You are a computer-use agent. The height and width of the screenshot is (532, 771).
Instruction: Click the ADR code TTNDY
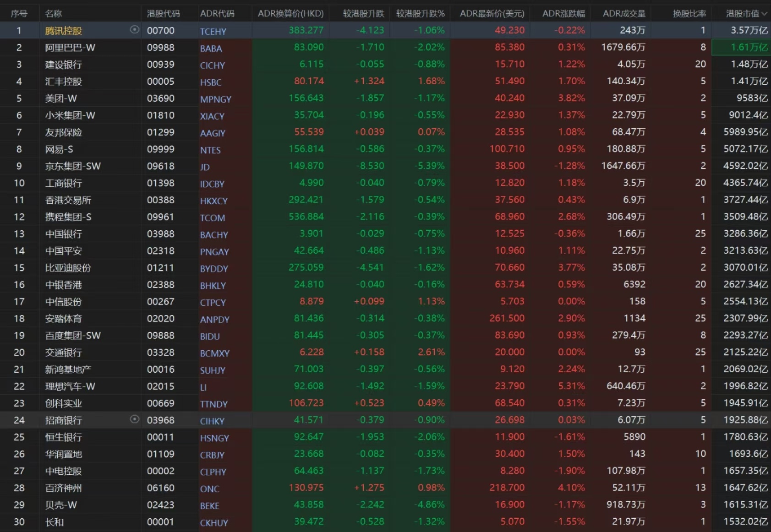(214, 404)
